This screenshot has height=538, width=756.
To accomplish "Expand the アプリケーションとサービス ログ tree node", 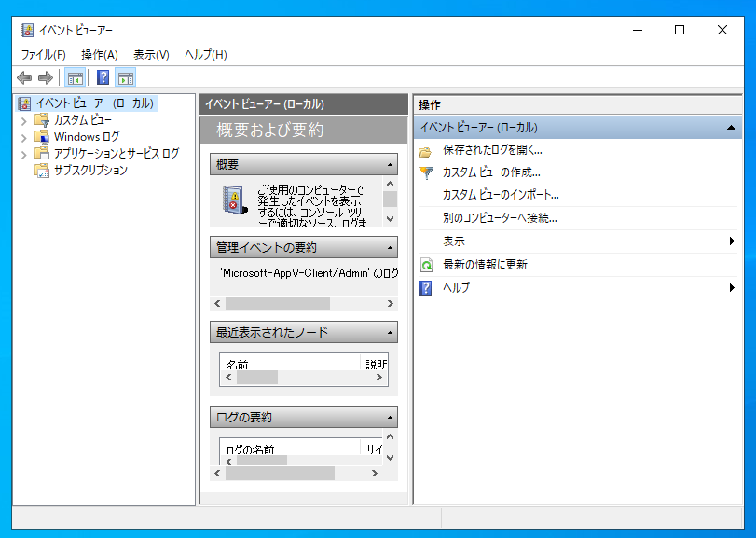I will [23, 154].
